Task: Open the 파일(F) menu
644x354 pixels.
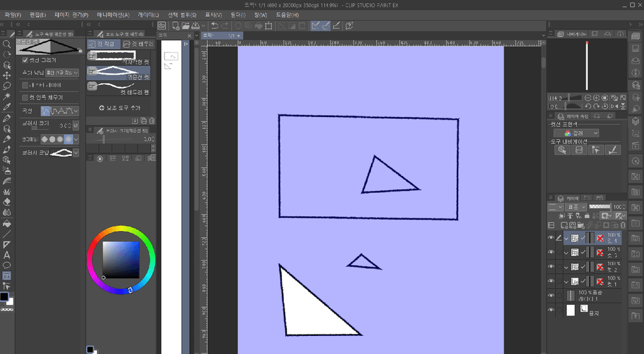Action: [x=13, y=14]
